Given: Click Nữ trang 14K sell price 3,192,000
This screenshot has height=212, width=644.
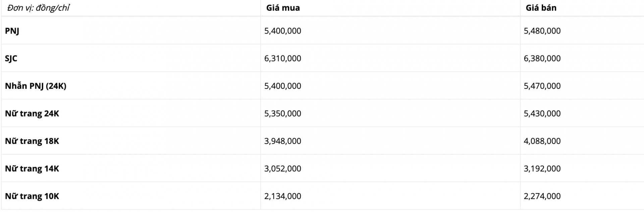Looking at the screenshot, I should [x=542, y=168].
